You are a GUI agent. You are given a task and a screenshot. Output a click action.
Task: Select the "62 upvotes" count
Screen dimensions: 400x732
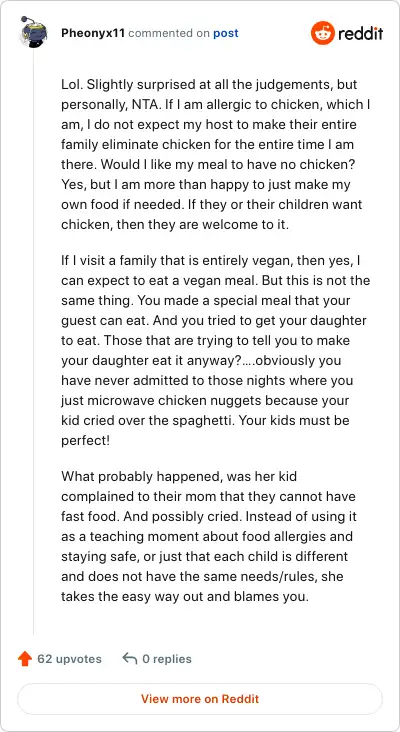[70, 659]
